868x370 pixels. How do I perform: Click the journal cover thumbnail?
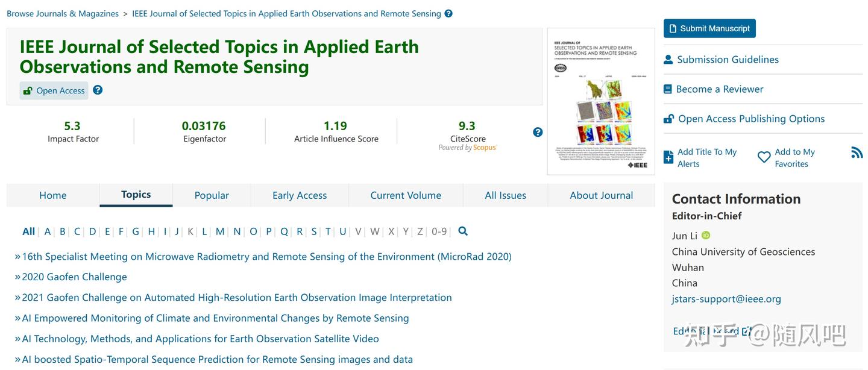click(x=600, y=101)
